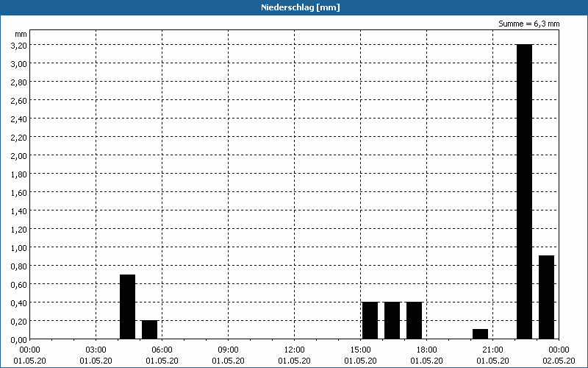Click the '09:00' time label on the x-axis
588x368 pixels.
[228, 350]
